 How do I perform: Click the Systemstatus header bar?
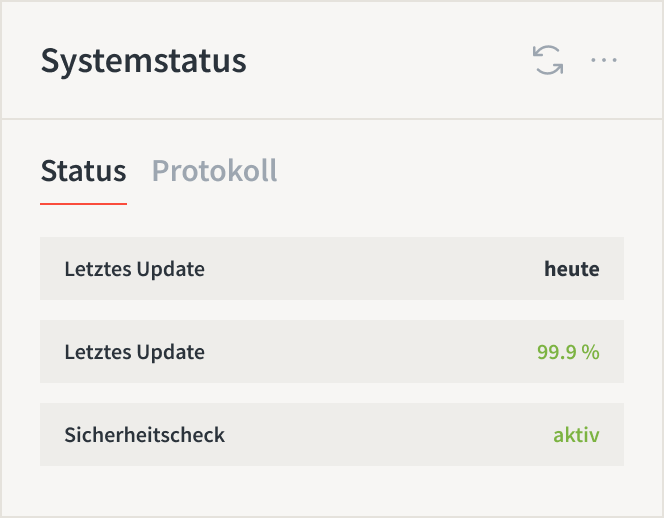pyautogui.click(x=332, y=60)
